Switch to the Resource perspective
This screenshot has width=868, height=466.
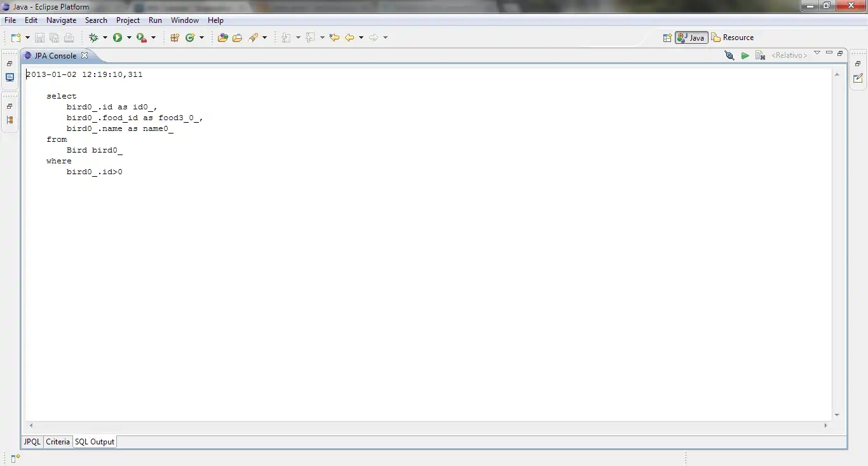(733, 38)
